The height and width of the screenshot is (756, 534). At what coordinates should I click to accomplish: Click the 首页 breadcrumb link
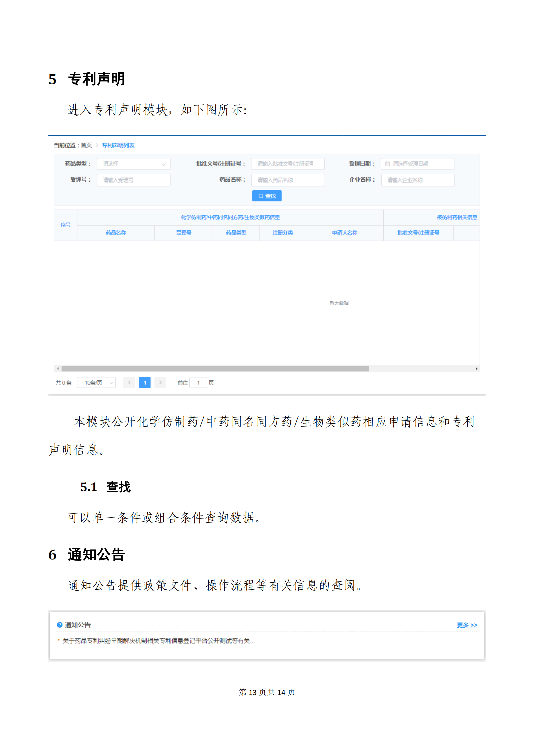86,145
